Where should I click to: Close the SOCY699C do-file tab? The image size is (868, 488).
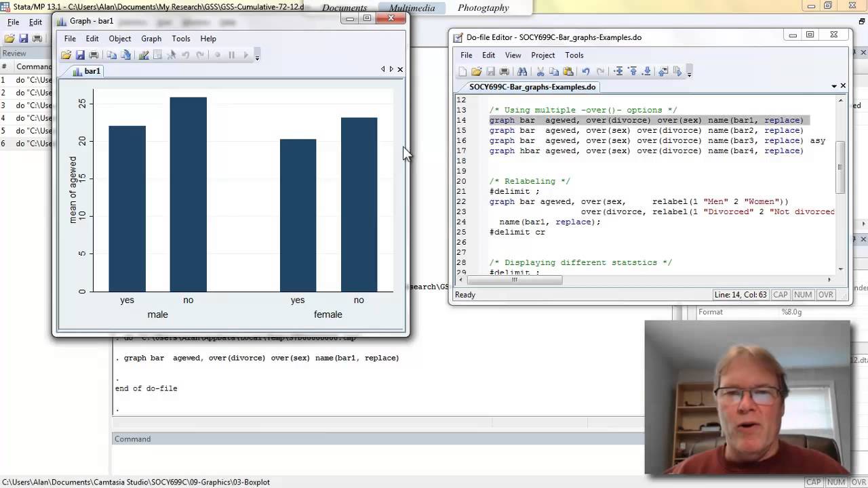pyautogui.click(x=843, y=85)
